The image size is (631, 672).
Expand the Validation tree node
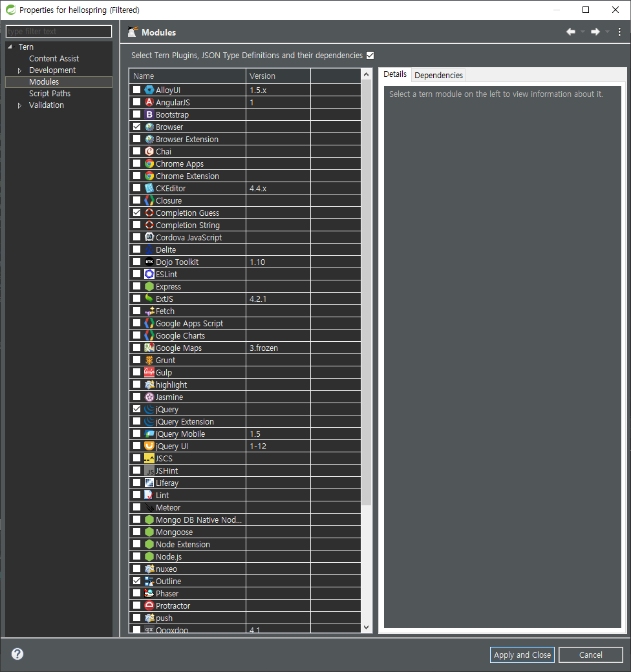pos(19,105)
